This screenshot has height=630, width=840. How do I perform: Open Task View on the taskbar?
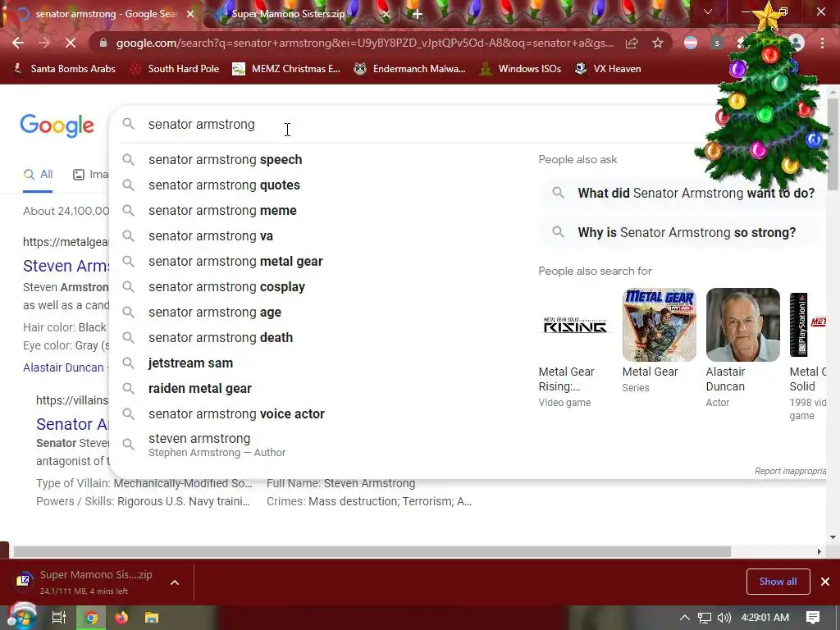point(58,618)
